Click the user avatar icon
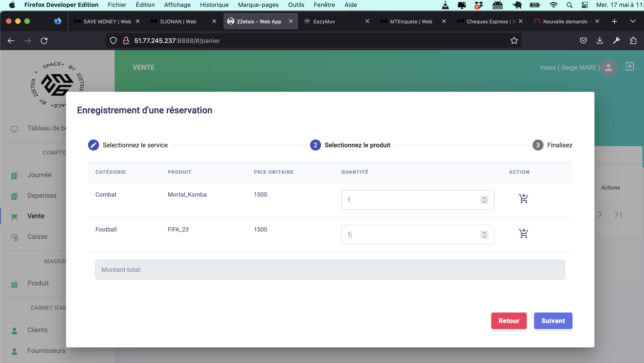Screen dimensions: 644x363 [608, 67]
